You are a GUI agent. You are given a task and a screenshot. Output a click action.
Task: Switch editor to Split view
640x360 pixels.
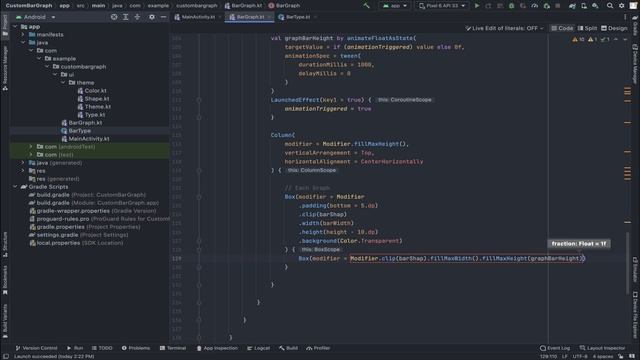pyautogui.click(x=587, y=28)
